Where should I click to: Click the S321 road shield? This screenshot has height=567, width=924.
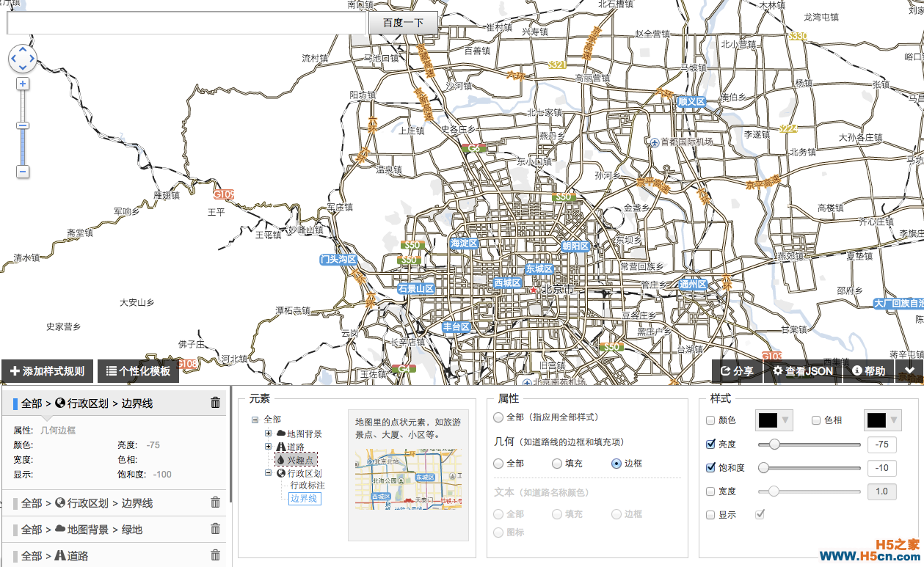point(557,65)
